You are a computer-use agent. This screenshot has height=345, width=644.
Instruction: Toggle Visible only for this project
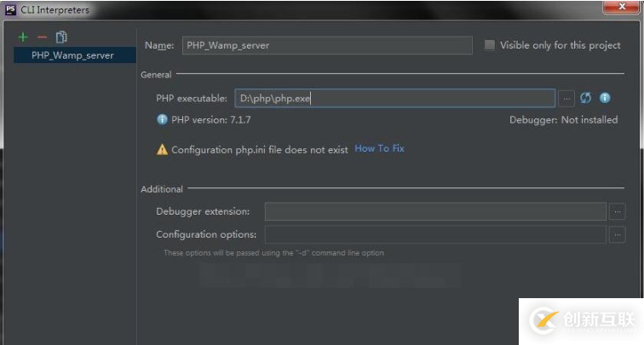[x=490, y=45]
